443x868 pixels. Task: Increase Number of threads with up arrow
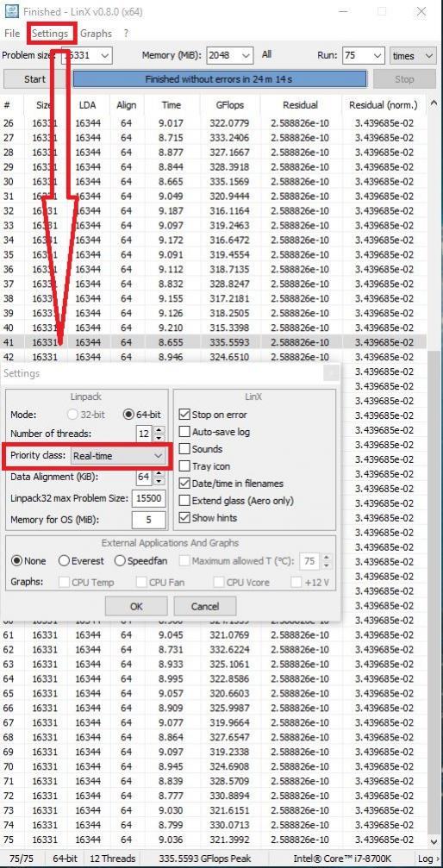(159, 429)
